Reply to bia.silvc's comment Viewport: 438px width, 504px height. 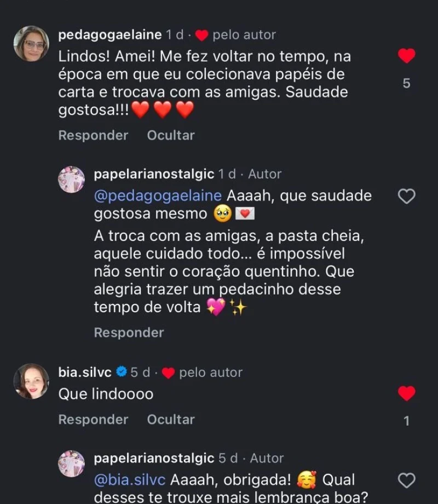click(x=93, y=420)
